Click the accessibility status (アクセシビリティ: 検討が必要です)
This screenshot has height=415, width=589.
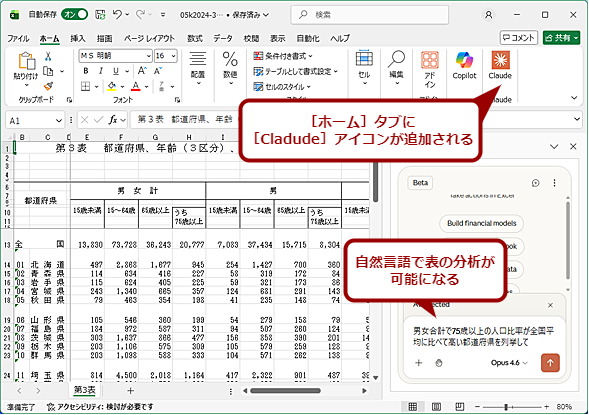(x=100, y=407)
